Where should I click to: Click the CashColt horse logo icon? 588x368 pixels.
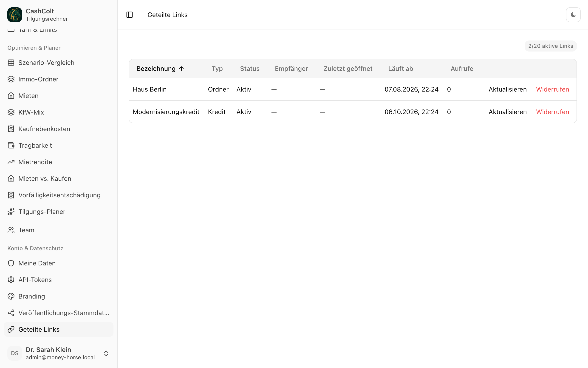[14, 14]
